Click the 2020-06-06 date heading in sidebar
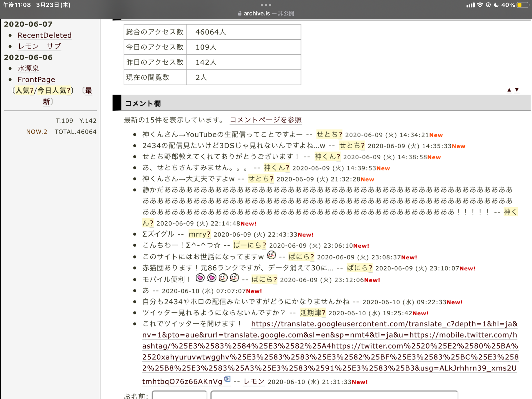Image resolution: width=532 pixels, height=399 pixels. click(x=28, y=57)
